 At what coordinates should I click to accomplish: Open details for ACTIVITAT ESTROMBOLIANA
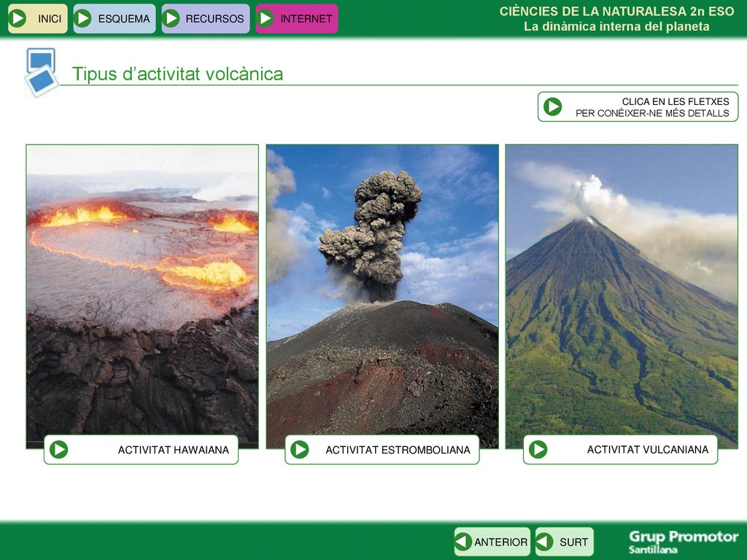(382, 449)
